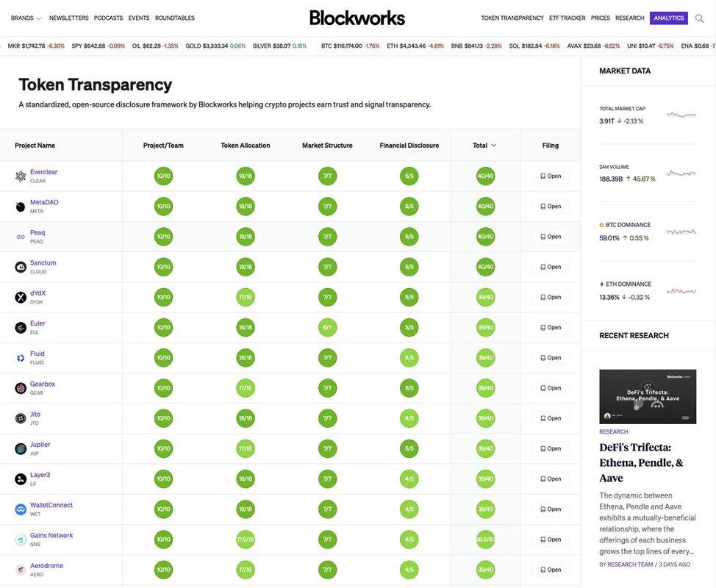Go to the Events page
This screenshot has height=588, width=716.
tap(139, 18)
